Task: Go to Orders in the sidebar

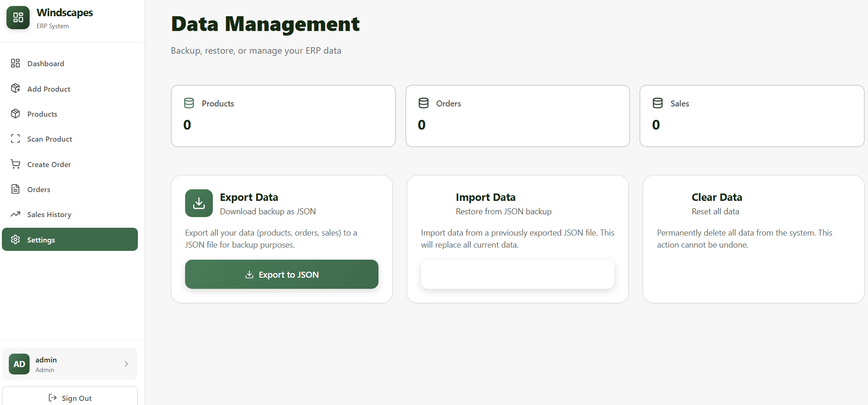Action: click(39, 189)
